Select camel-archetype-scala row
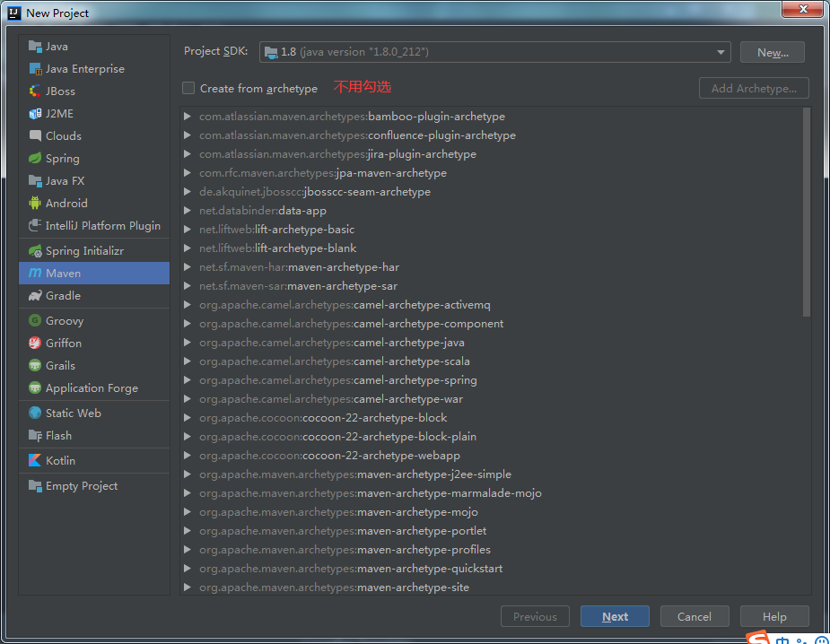The image size is (830, 644). [492, 361]
